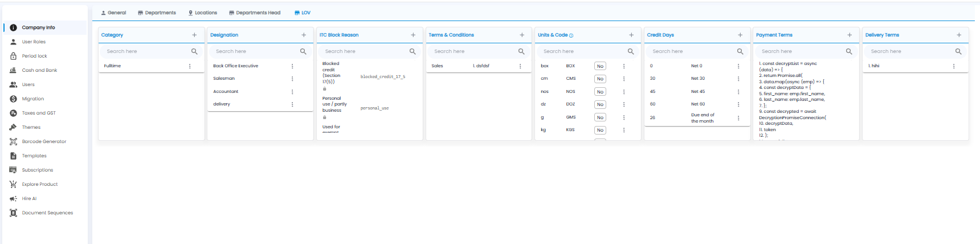980x244 pixels.
Task: Click the blocked_credit_17_5 code text
Action: point(383,76)
